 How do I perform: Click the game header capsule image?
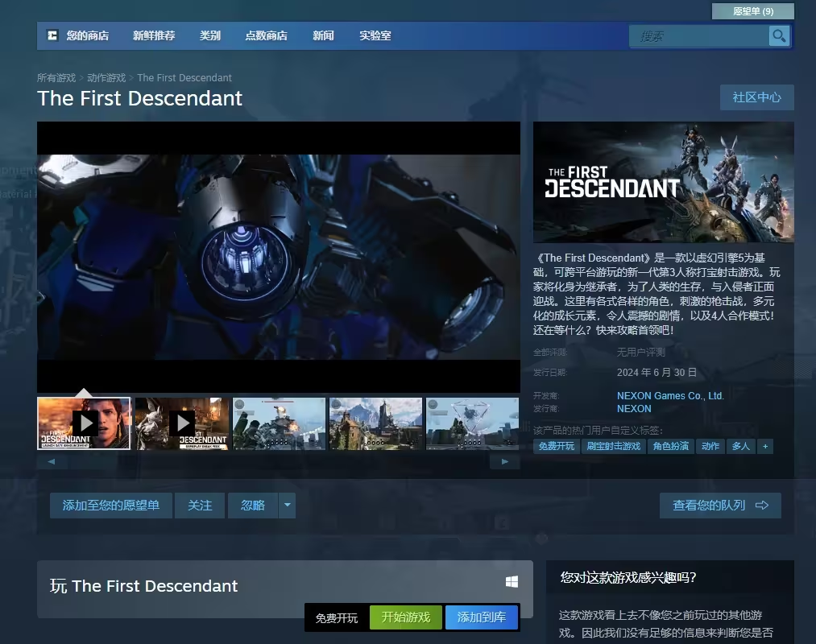664,182
